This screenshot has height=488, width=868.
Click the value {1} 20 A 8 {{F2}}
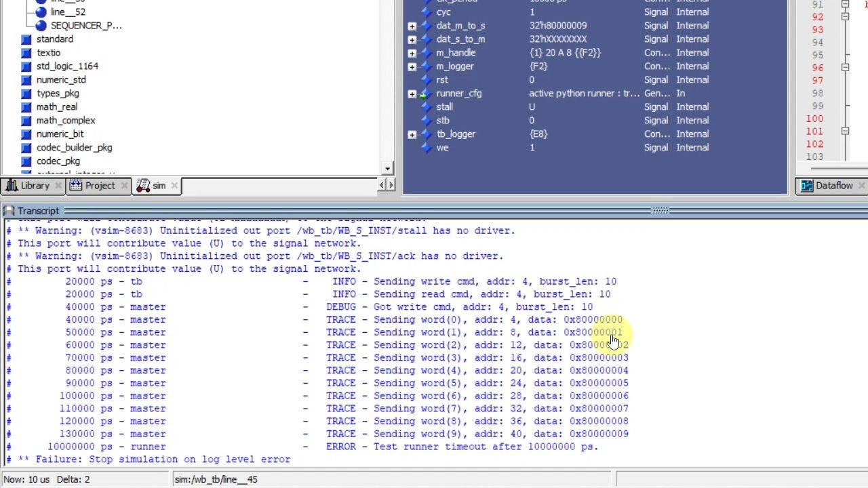point(565,53)
